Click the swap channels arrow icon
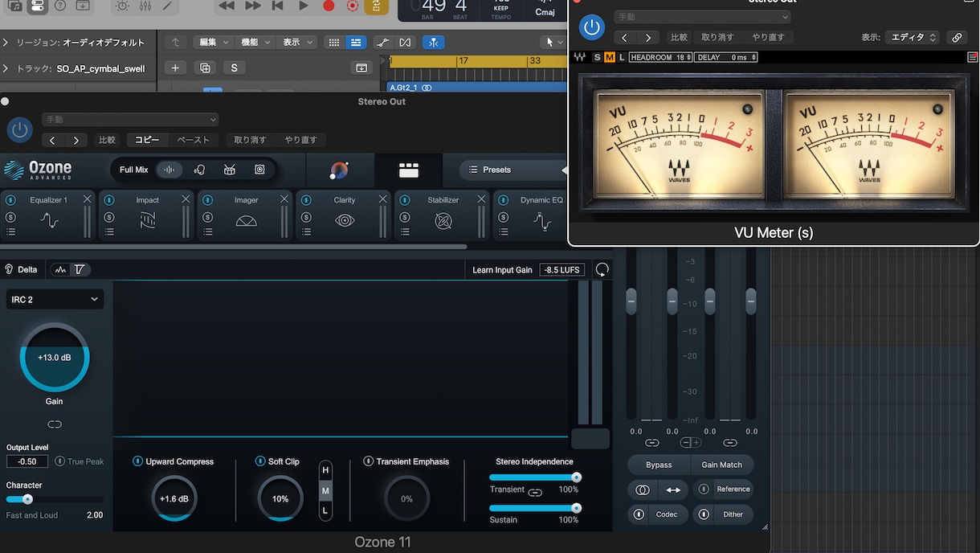980x553 pixels. pos(673,490)
